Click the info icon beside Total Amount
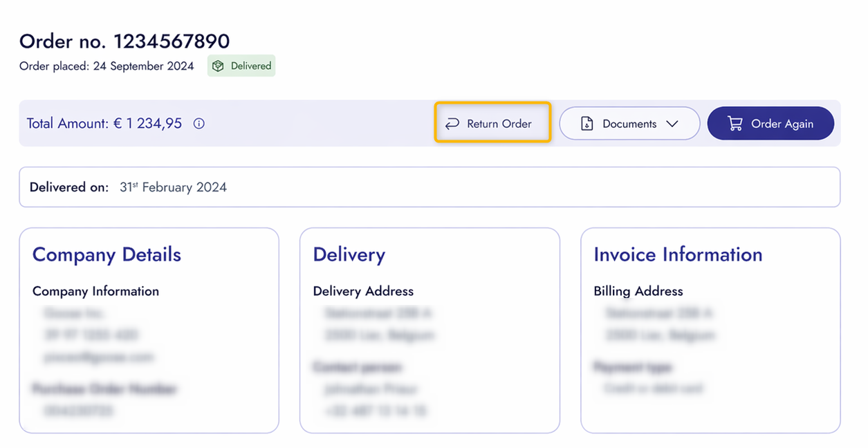Viewport: 868px width, 448px height. click(x=199, y=124)
